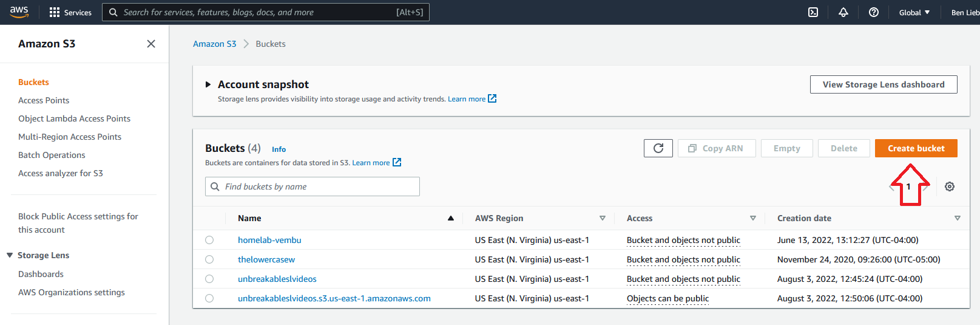Screen dimensions: 980x325
Task: Open the external link icon beside Buckets Learn more
Action: point(397,162)
